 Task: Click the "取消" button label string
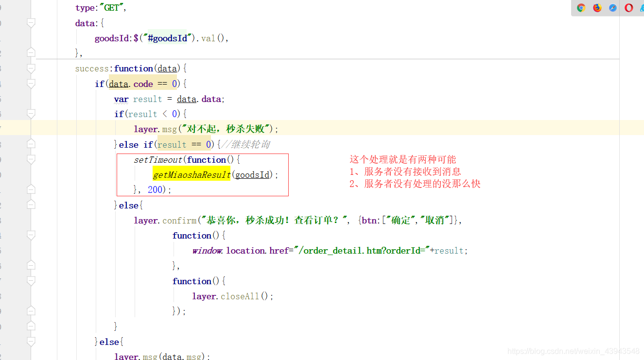pyautogui.click(x=435, y=221)
